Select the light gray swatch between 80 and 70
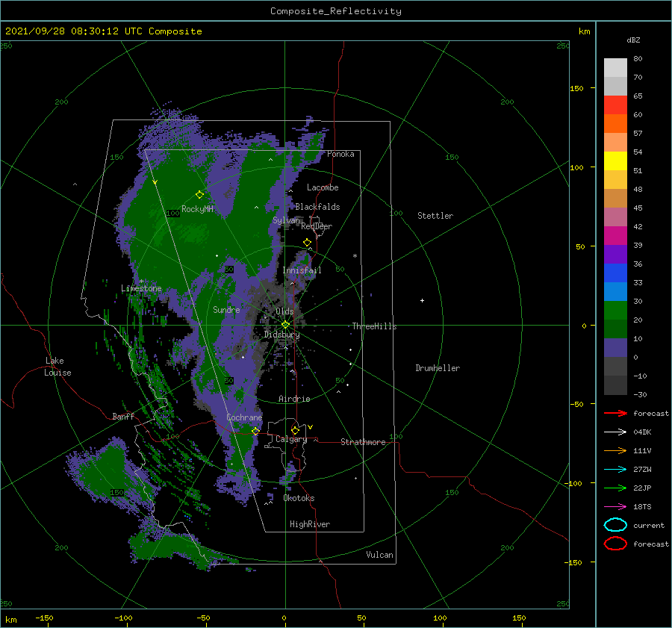672x628 pixels. (615, 68)
